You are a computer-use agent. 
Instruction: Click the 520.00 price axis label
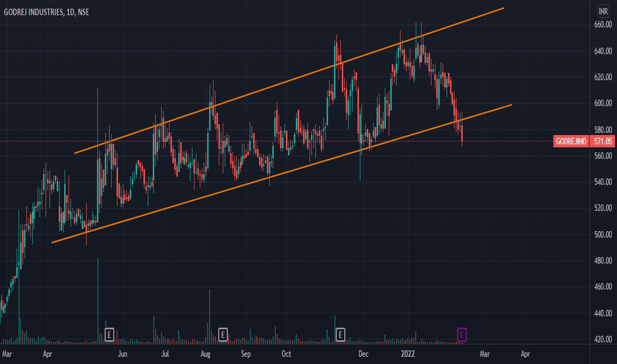click(x=603, y=208)
